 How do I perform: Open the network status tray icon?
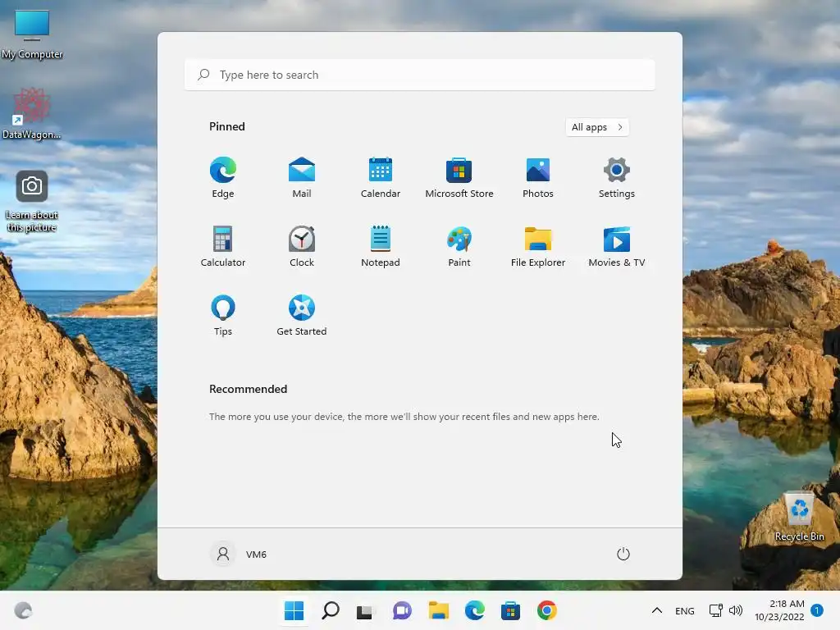click(x=715, y=610)
